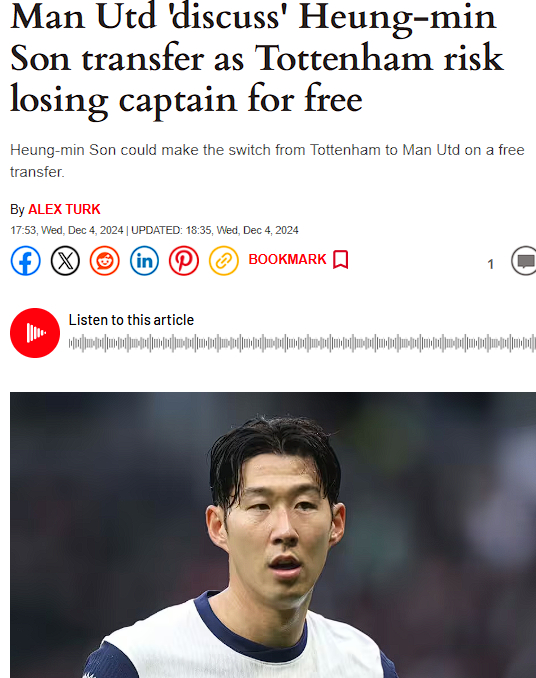Screen dimensions: 536x678
Task: Click the 'Listen to this article' label
Action: (131, 320)
